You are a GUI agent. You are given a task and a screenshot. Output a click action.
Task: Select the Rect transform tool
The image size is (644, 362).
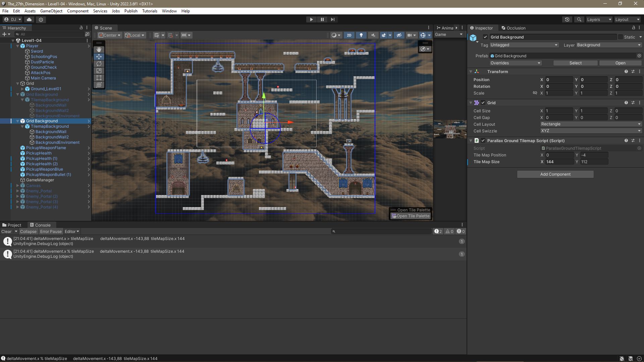(99, 78)
